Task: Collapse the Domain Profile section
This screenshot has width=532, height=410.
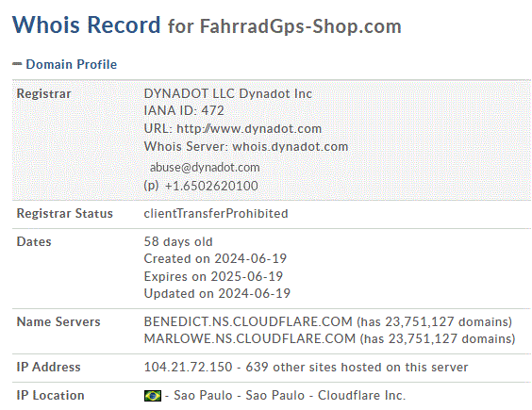Action: tap(72, 64)
